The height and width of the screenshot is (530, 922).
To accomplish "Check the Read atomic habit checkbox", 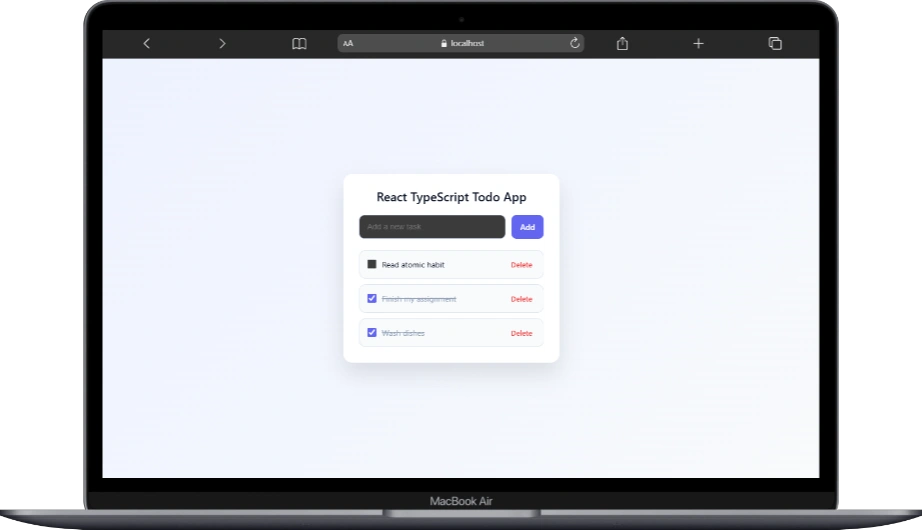I will point(372,264).
